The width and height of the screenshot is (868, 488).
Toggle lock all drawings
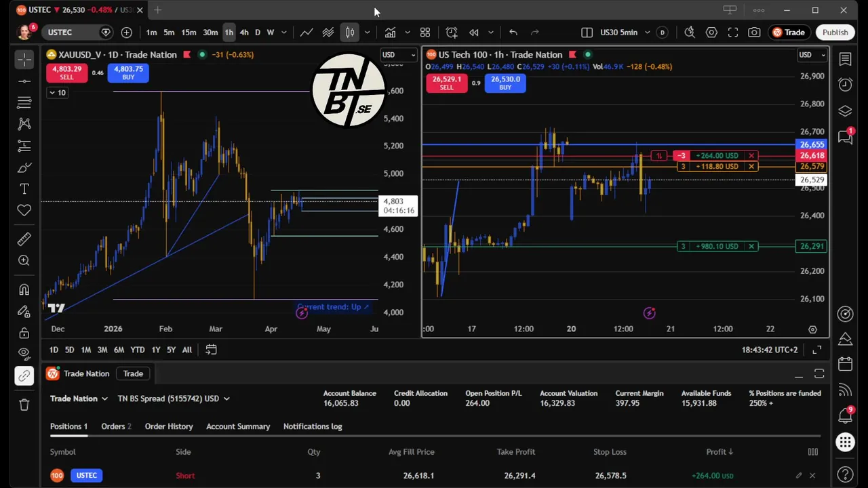[24, 333]
